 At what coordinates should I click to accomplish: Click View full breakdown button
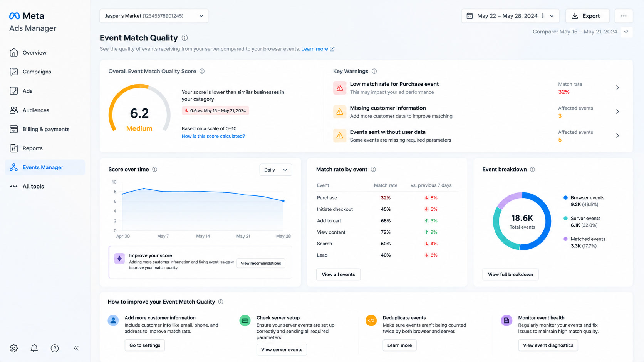pyautogui.click(x=510, y=274)
